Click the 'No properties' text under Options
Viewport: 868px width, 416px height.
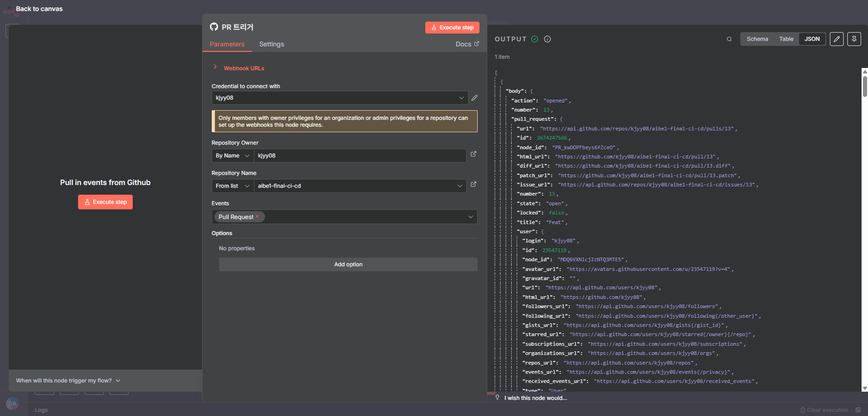pyautogui.click(x=237, y=248)
